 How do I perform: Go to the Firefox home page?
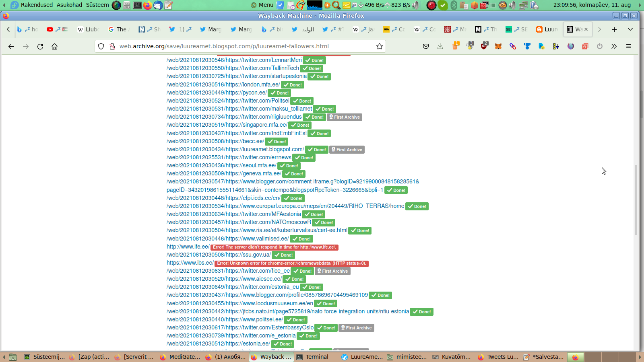55,46
